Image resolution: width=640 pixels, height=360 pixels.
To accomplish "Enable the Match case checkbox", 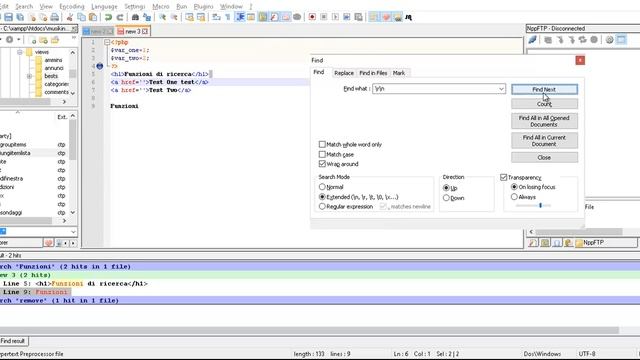I will pos(322,154).
